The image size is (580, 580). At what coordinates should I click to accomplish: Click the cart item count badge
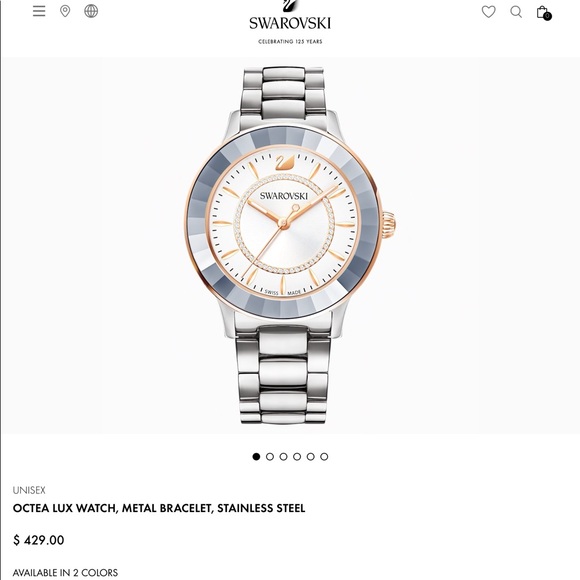547,16
